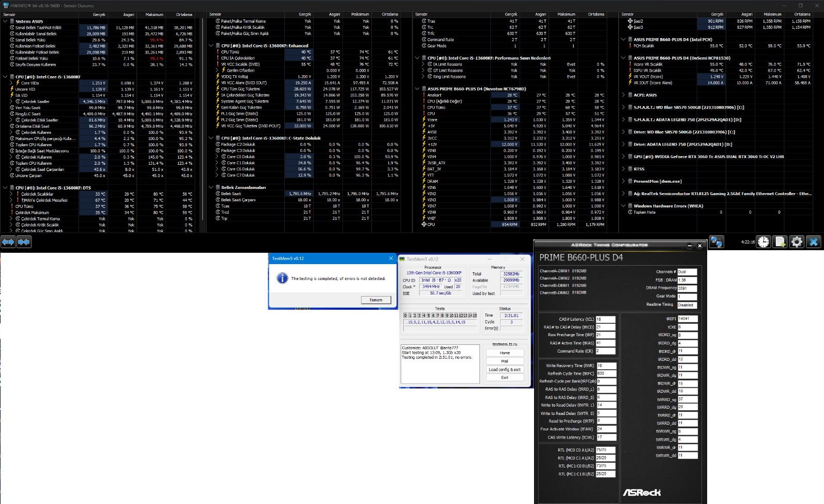Click the Home button in TestMem5

[x=505, y=353]
